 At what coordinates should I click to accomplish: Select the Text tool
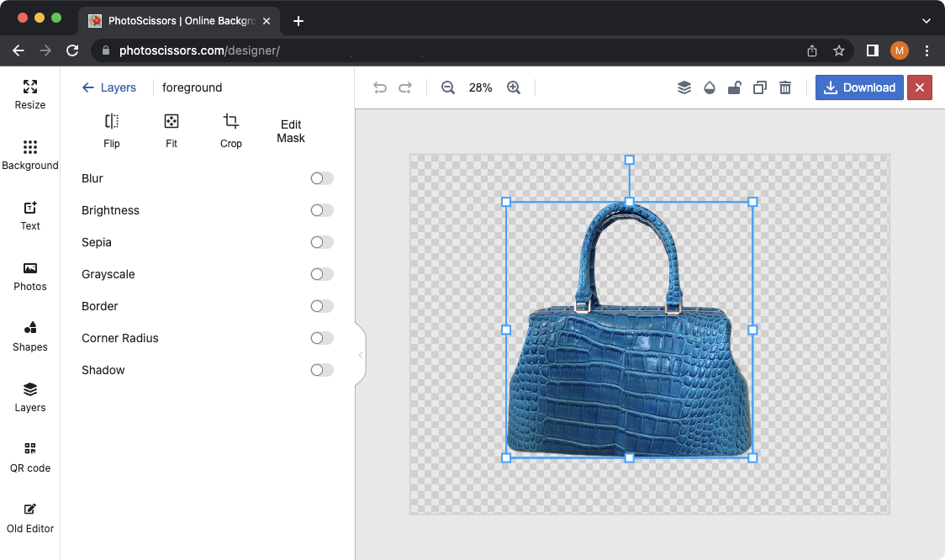(29, 214)
